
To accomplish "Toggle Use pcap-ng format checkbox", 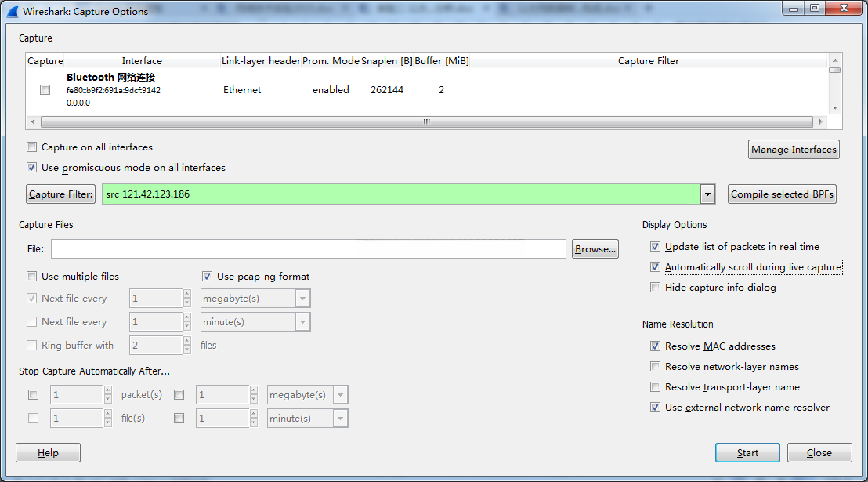I will tap(207, 277).
